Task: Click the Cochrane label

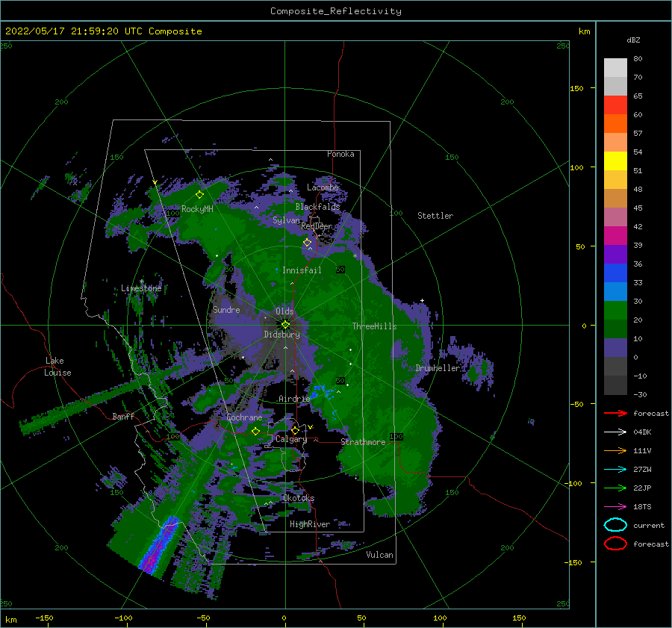Action: 244,417
